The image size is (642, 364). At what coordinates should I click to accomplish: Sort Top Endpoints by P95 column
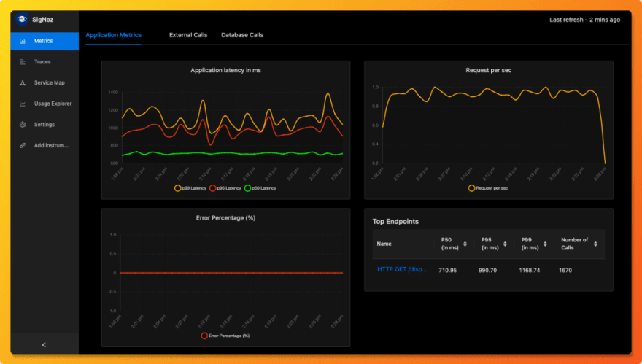(506, 244)
